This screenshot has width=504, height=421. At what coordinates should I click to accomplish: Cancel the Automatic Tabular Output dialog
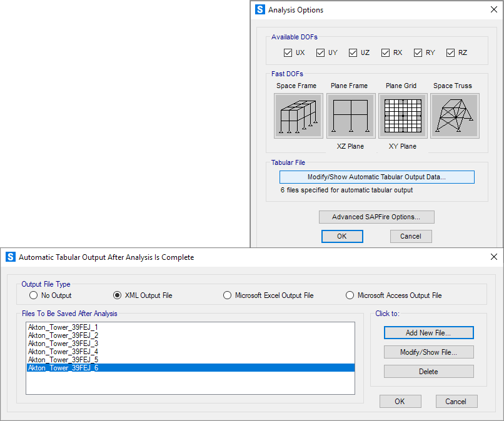pos(456,402)
